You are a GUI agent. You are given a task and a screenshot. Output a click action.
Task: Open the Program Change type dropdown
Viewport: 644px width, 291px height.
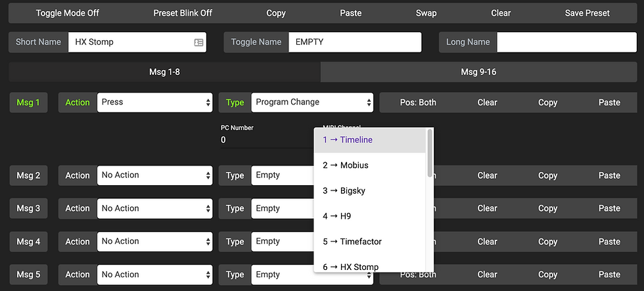click(x=312, y=102)
